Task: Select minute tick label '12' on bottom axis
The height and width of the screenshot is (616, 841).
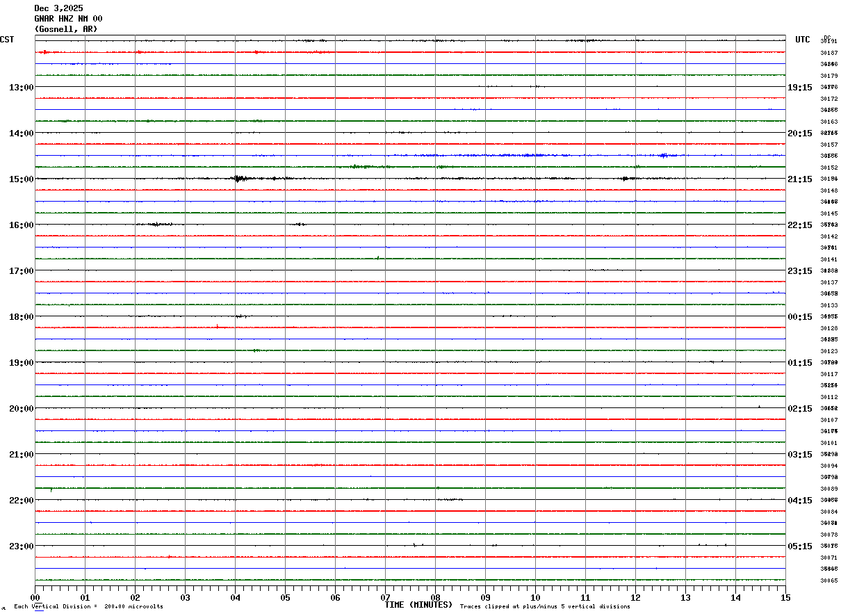Action: (x=636, y=597)
